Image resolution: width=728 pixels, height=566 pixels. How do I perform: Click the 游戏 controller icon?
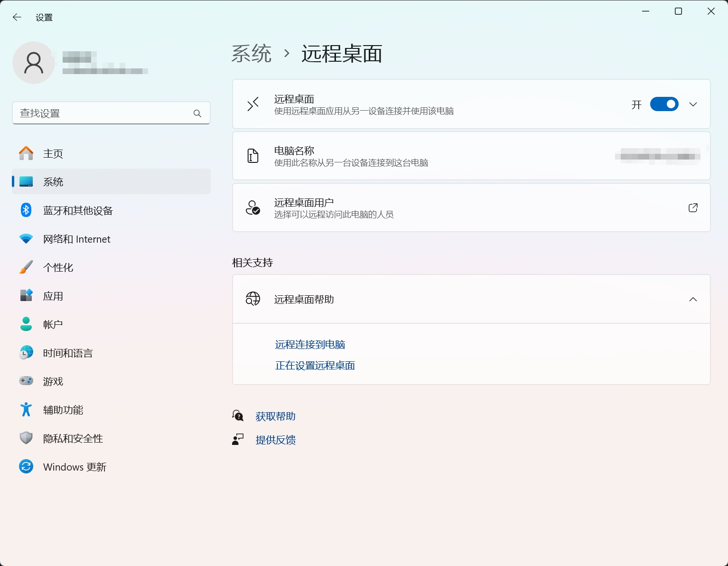click(x=26, y=381)
